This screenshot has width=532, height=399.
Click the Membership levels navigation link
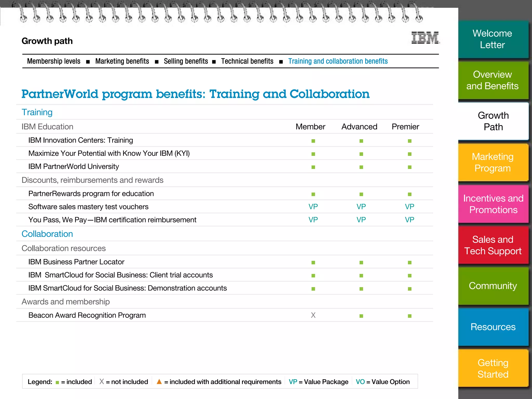[54, 61]
